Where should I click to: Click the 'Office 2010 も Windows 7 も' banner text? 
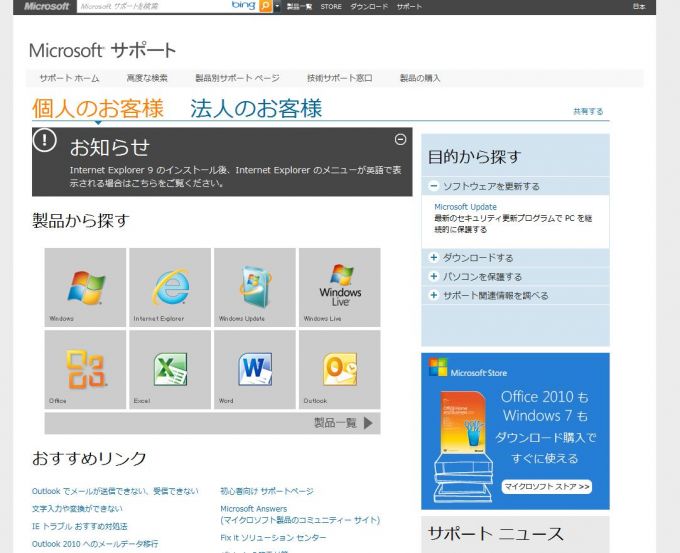[545, 406]
